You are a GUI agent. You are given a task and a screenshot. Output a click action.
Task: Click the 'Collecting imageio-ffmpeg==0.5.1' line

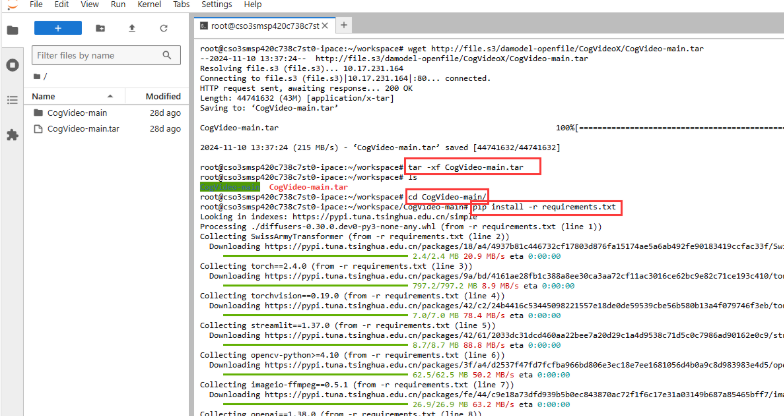(356, 384)
